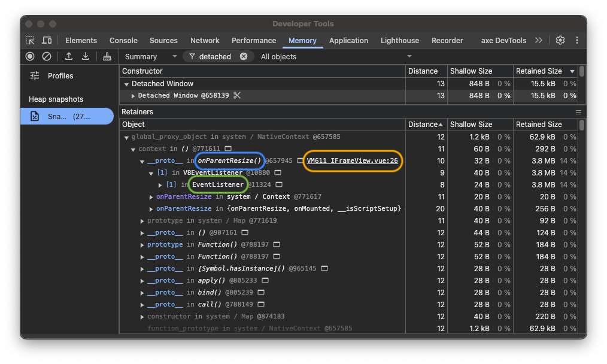Click the retainers list scrollbar thumb
Screen dimensions: 607x364
coord(581,125)
